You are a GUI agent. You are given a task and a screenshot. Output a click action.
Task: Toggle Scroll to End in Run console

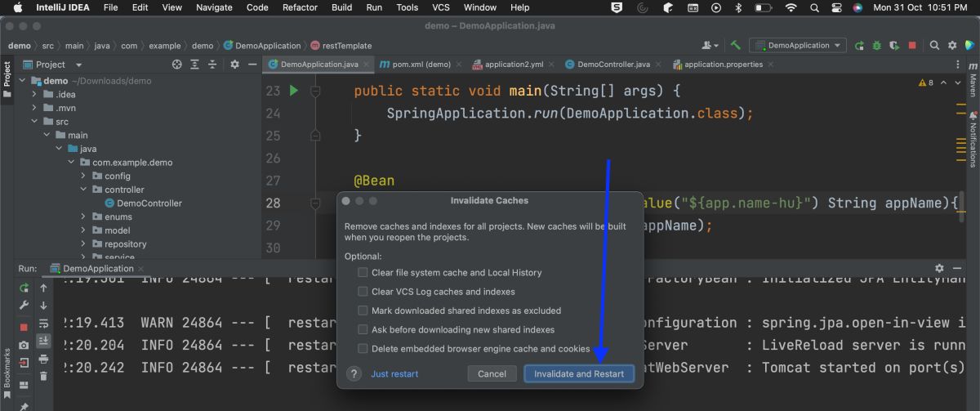point(43,341)
